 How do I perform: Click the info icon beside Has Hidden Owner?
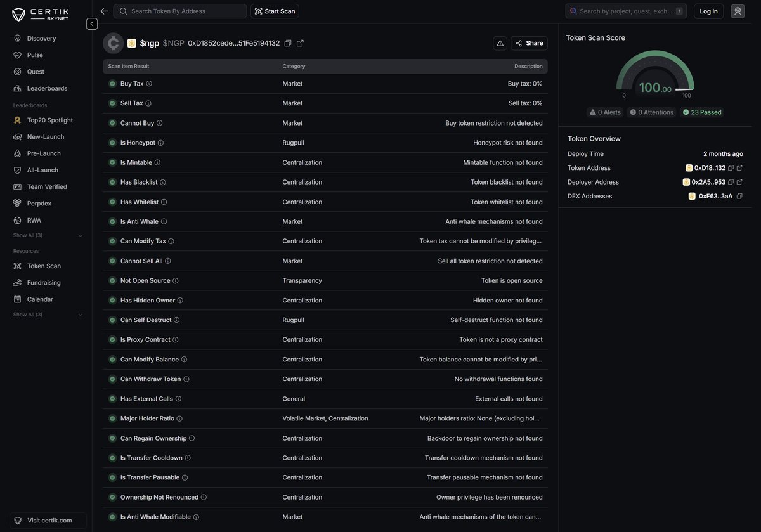pyautogui.click(x=180, y=300)
